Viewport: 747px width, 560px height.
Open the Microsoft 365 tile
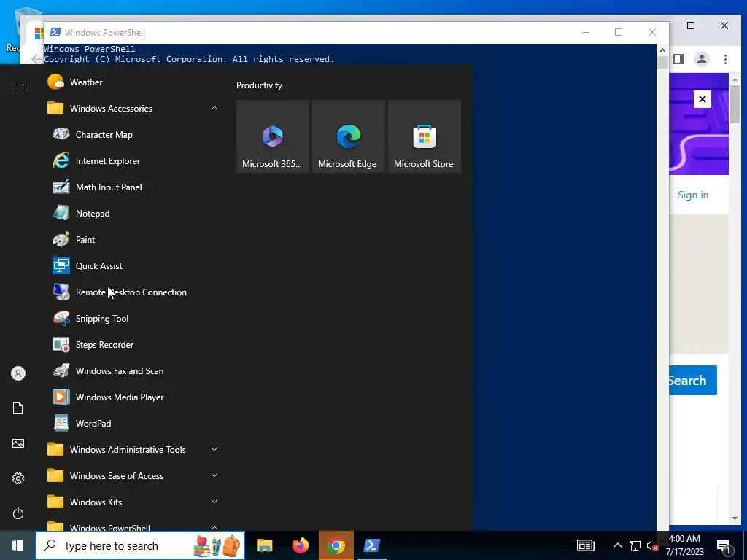[x=273, y=136]
